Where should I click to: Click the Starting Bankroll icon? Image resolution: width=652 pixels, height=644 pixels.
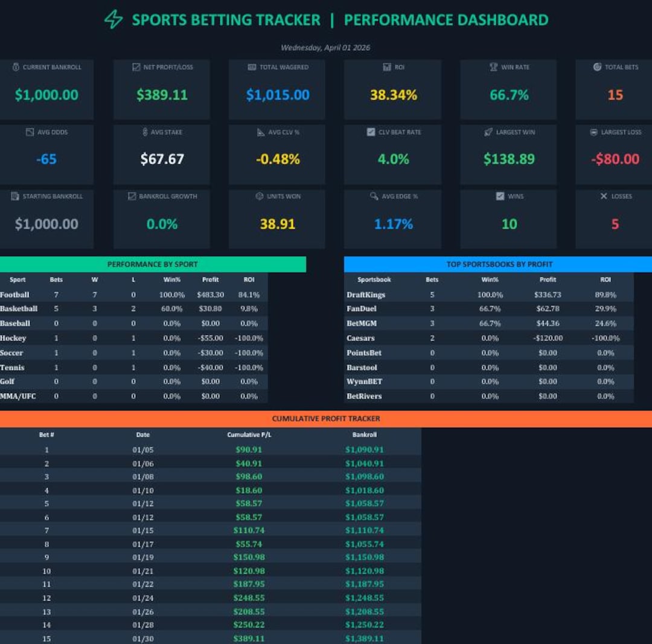[x=15, y=196]
